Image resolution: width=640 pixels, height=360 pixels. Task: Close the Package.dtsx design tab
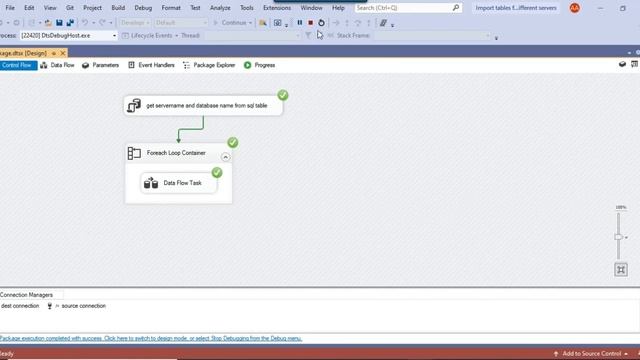(63, 53)
